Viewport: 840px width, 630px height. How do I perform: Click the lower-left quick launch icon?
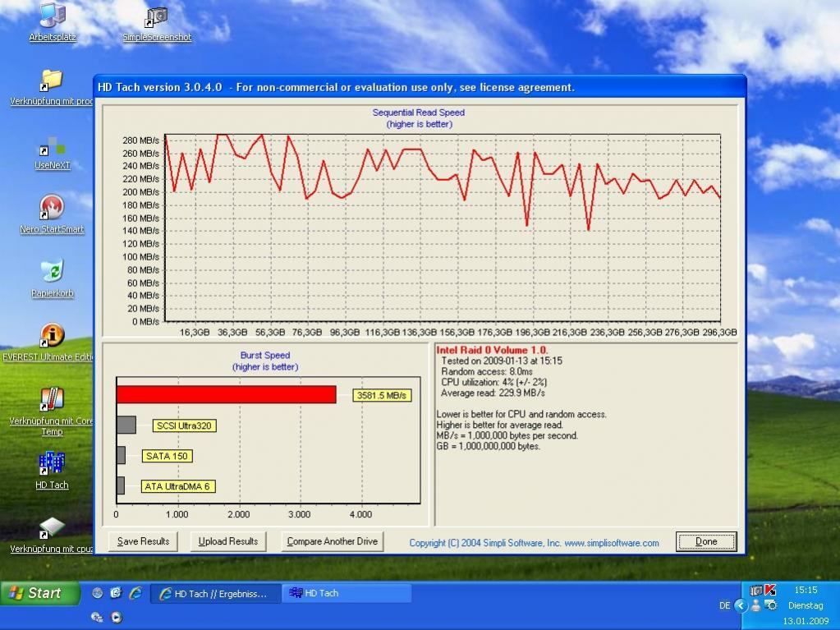(97, 617)
